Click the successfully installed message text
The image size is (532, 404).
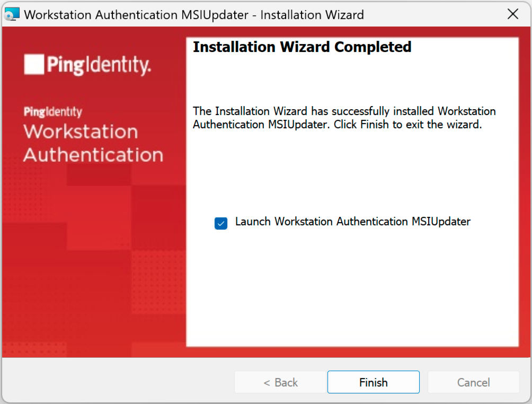pos(344,118)
